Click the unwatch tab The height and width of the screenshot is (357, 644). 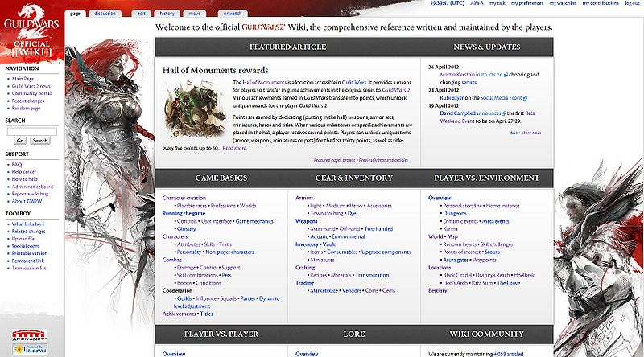pyautogui.click(x=233, y=14)
